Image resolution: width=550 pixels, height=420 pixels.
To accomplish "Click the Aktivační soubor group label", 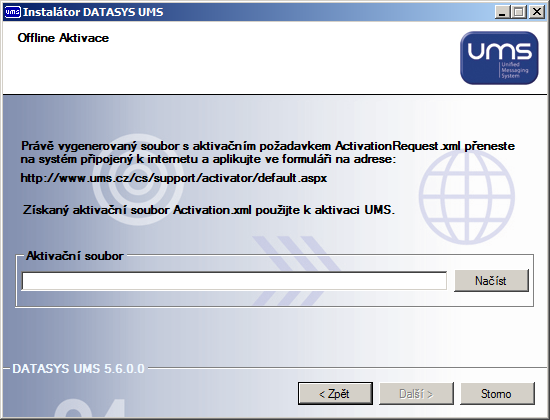I will 75,256.
